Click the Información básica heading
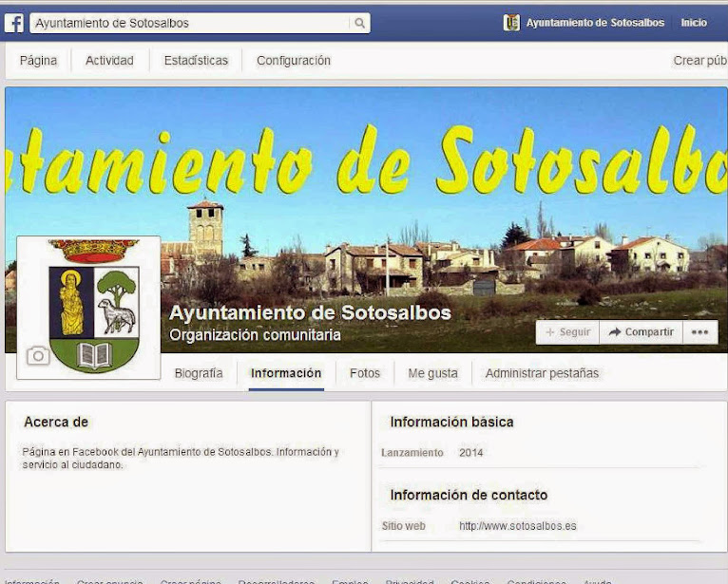 tap(451, 423)
